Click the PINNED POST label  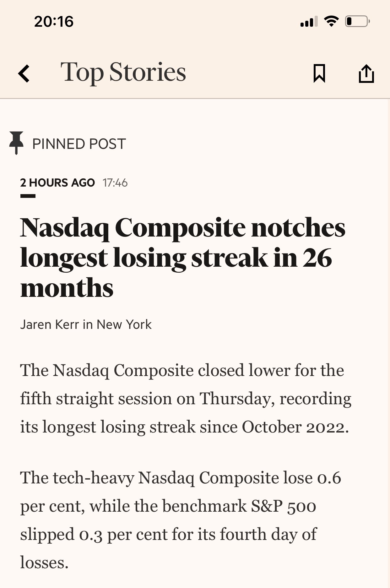(x=79, y=144)
